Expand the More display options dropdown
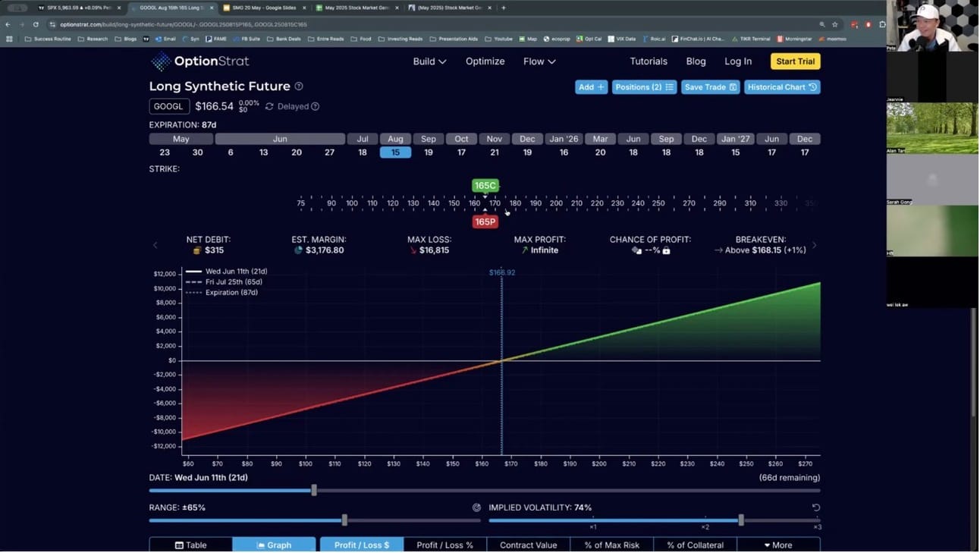The width and height of the screenshot is (980, 553). (x=778, y=545)
